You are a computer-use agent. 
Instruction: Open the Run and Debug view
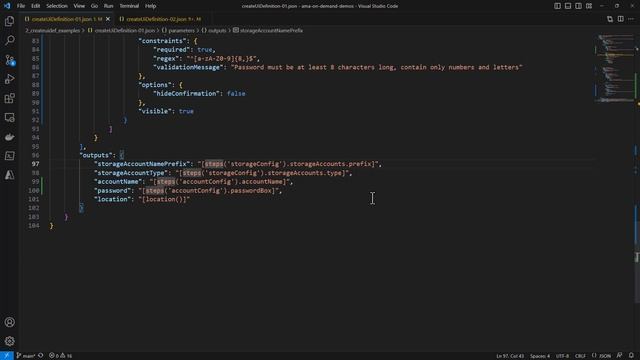[x=9, y=79]
